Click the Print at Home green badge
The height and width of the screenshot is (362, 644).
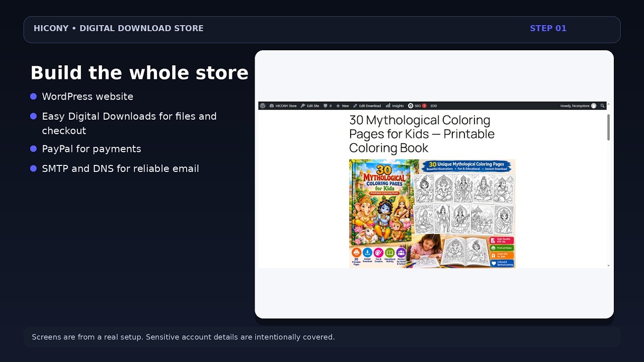click(x=502, y=248)
